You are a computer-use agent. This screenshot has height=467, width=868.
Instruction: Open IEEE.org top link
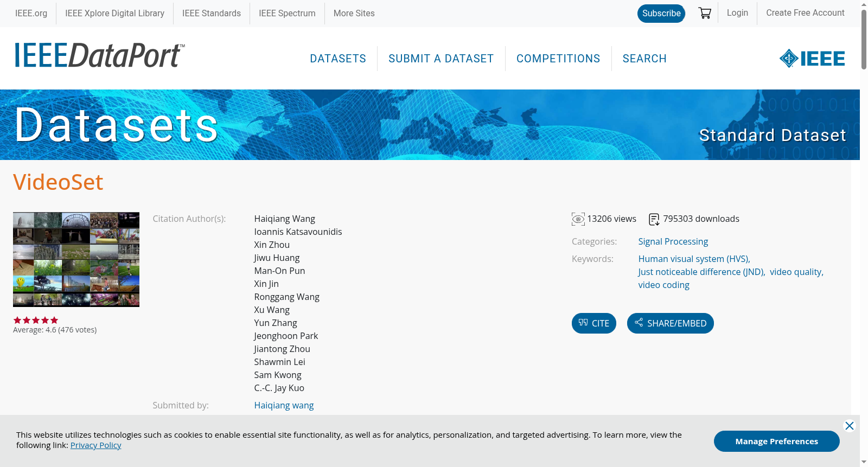click(x=31, y=13)
